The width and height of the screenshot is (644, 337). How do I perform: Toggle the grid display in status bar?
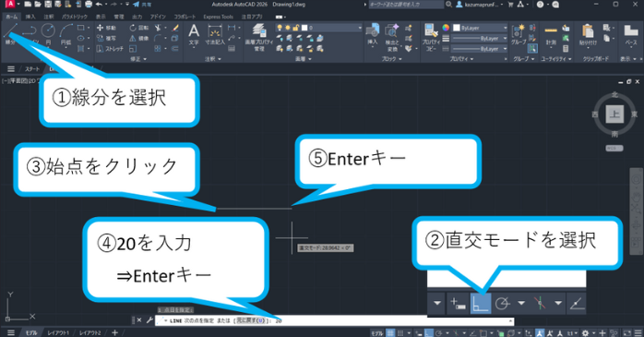[390, 333]
